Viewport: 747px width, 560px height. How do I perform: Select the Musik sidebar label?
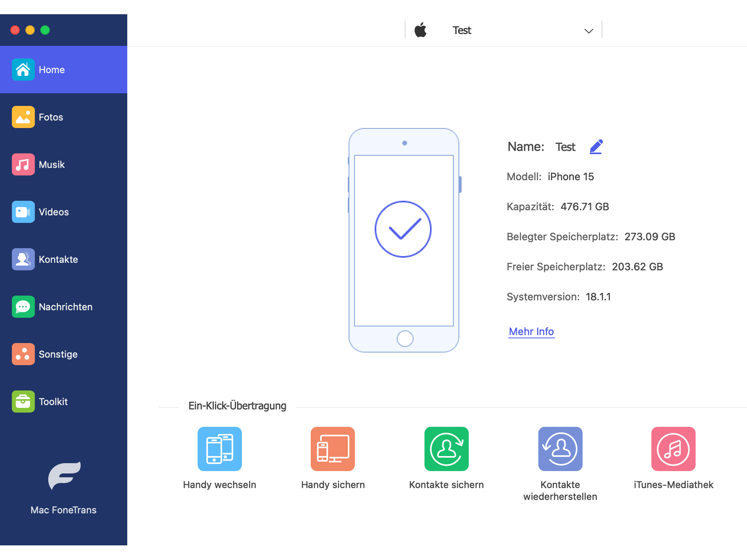(52, 164)
